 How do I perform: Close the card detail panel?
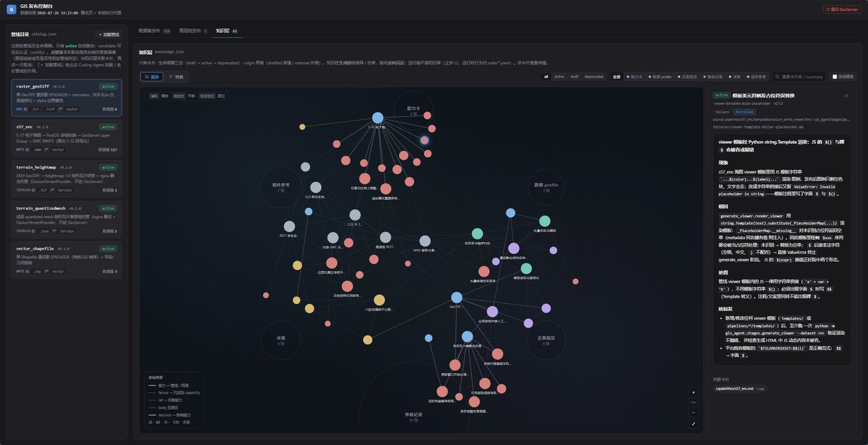click(846, 96)
